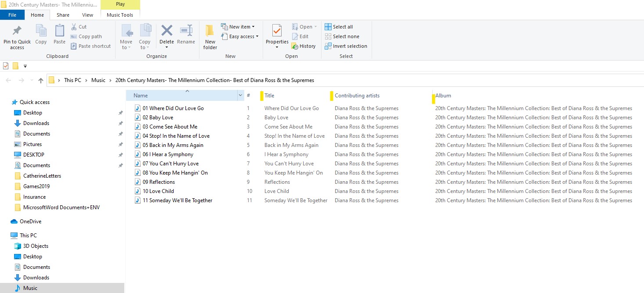Open the Customize Quick Access Toolbar arrow
This screenshot has height=293, width=644.
(x=25, y=66)
